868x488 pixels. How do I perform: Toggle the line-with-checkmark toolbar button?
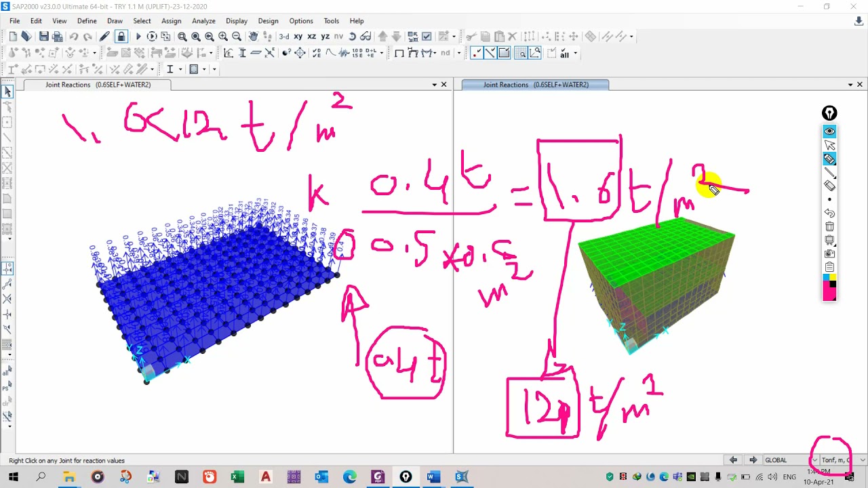[490, 53]
